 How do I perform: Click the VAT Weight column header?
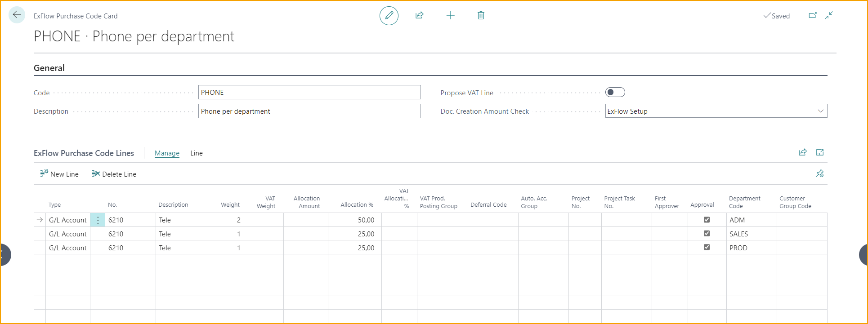point(266,202)
